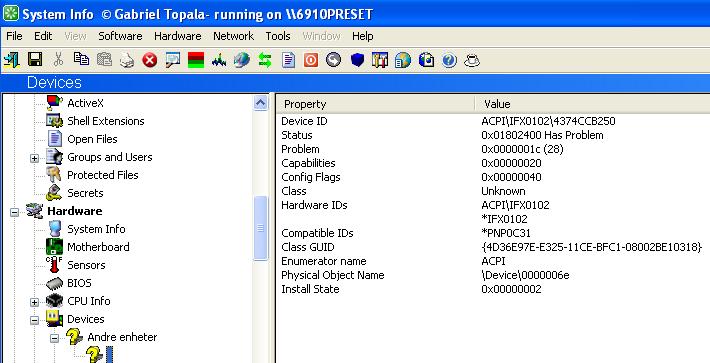710x363 pixels.
Task: Click the blue shield icon
Action: 357,60
